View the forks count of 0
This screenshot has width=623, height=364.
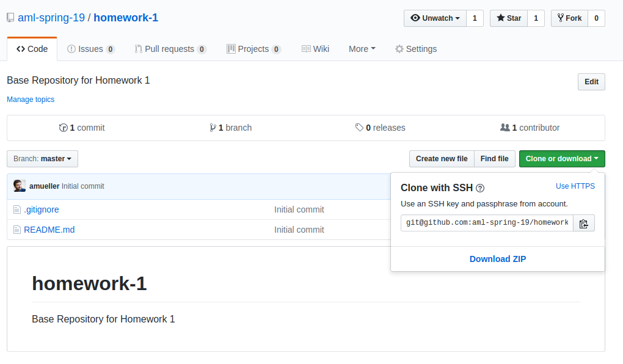click(596, 18)
